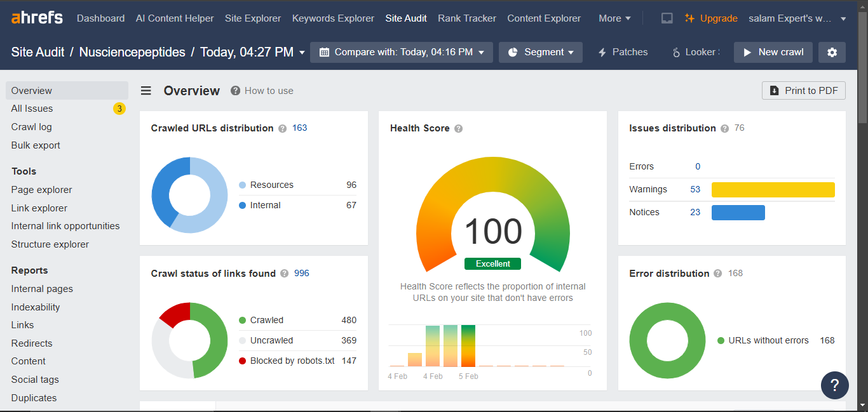Open the Duplicates report

click(34, 398)
